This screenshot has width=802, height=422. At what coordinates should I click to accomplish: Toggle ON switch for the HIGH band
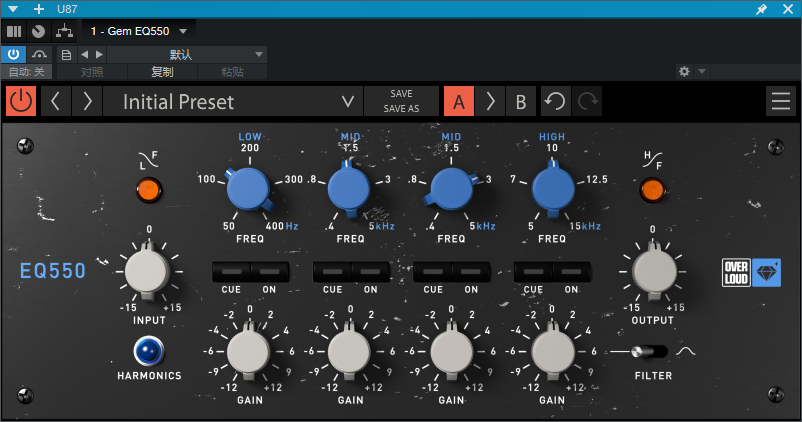point(571,272)
